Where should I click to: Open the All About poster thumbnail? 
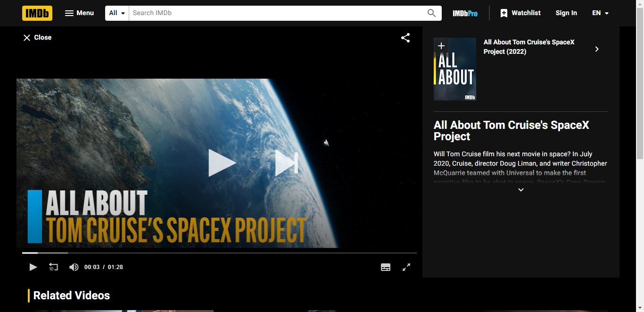point(455,69)
